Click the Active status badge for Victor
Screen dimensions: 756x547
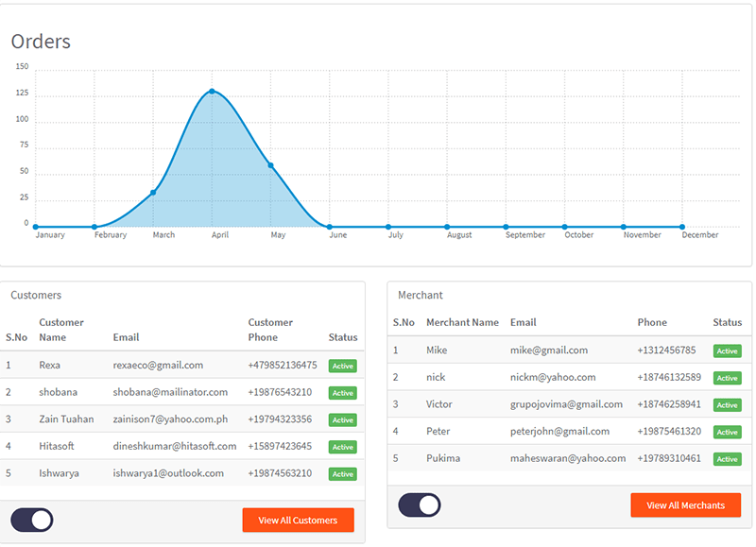pos(727,405)
